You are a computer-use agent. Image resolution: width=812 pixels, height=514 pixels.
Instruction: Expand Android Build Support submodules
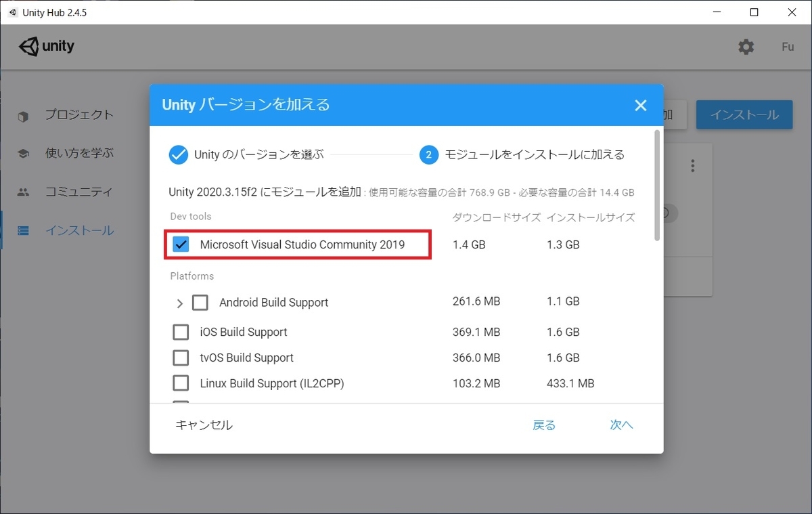coord(179,303)
